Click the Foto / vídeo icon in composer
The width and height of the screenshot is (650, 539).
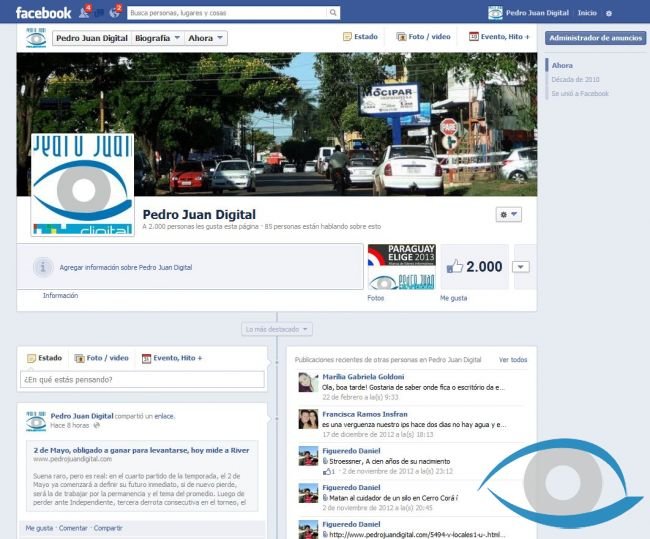[79, 358]
